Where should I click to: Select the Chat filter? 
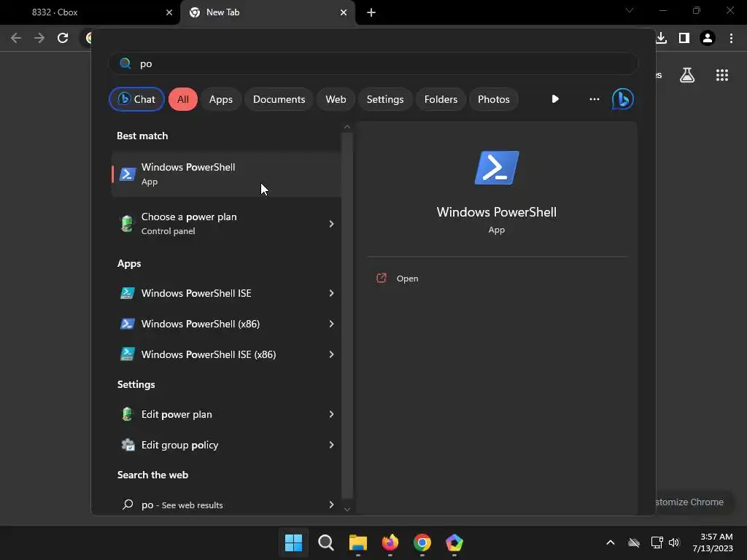(136, 99)
